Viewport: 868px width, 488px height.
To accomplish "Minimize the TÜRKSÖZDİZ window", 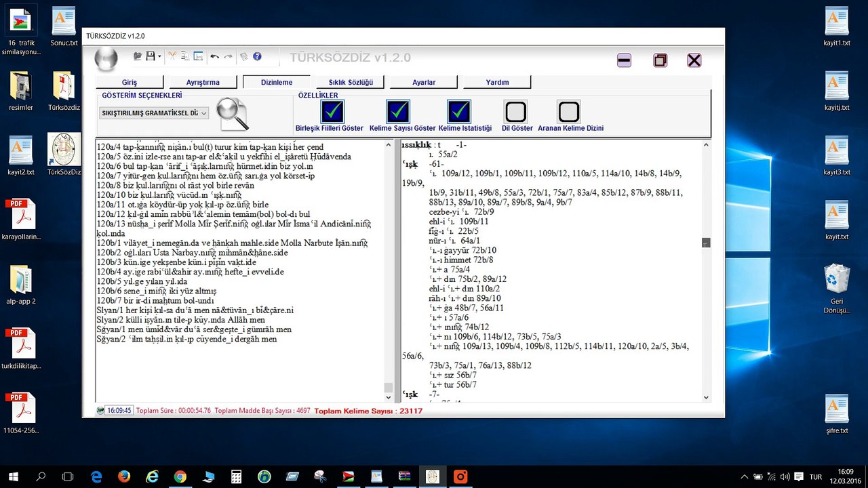I will tap(625, 60).
